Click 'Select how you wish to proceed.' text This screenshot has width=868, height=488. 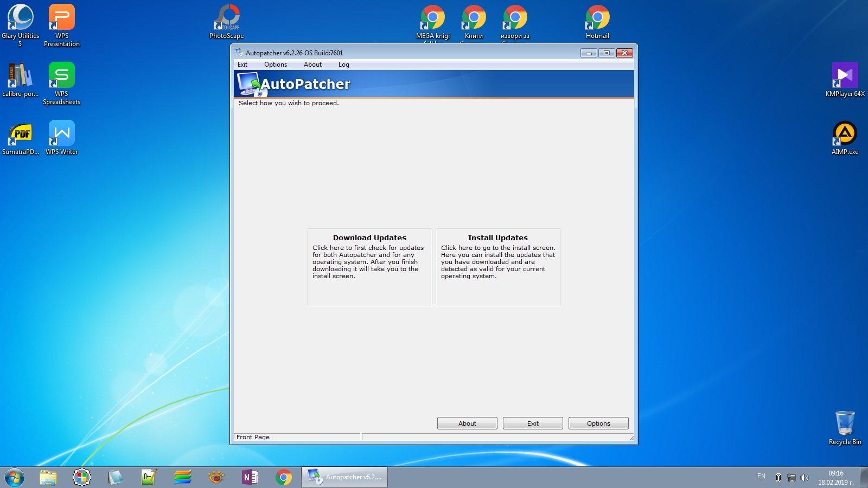tap(289, 103)
